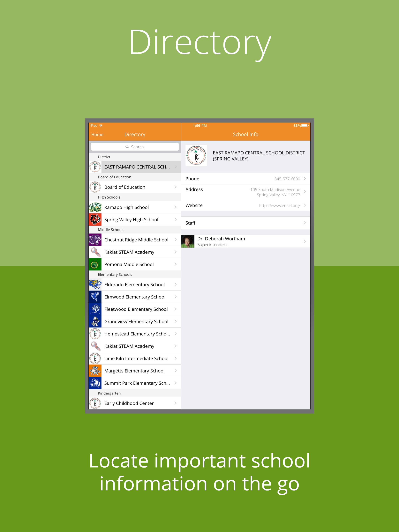The image size is (399, 532).
Task: Select Spring Valley High School
Action: click(135, 220)
